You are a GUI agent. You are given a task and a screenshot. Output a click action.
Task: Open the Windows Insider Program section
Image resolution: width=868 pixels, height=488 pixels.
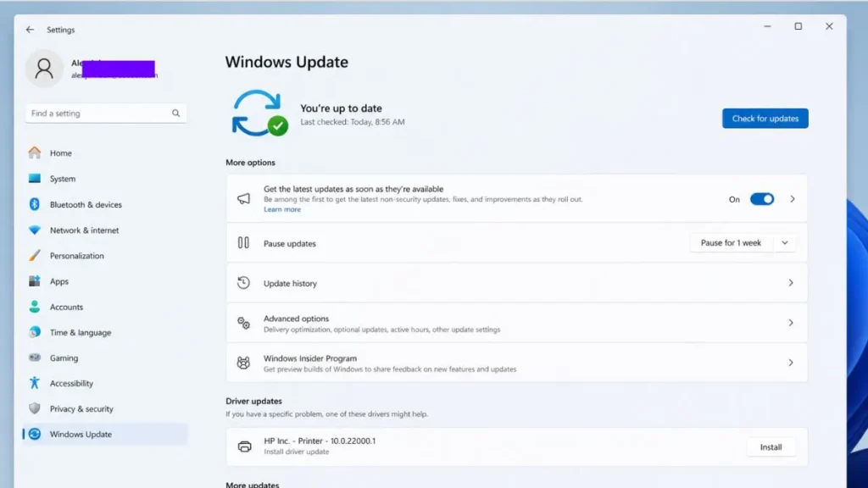517,363
